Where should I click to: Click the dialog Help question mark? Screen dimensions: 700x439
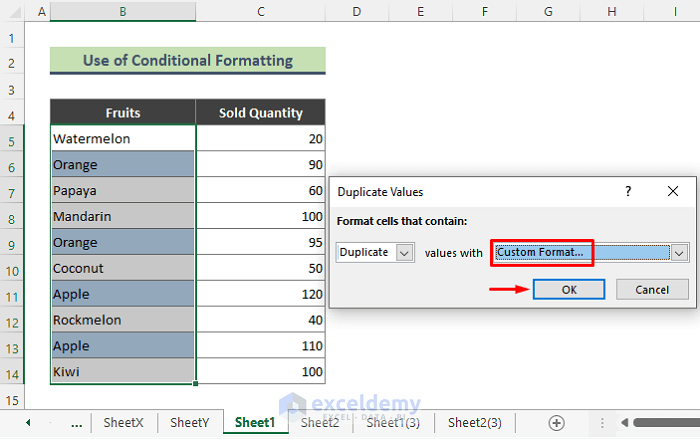(628, 190)
